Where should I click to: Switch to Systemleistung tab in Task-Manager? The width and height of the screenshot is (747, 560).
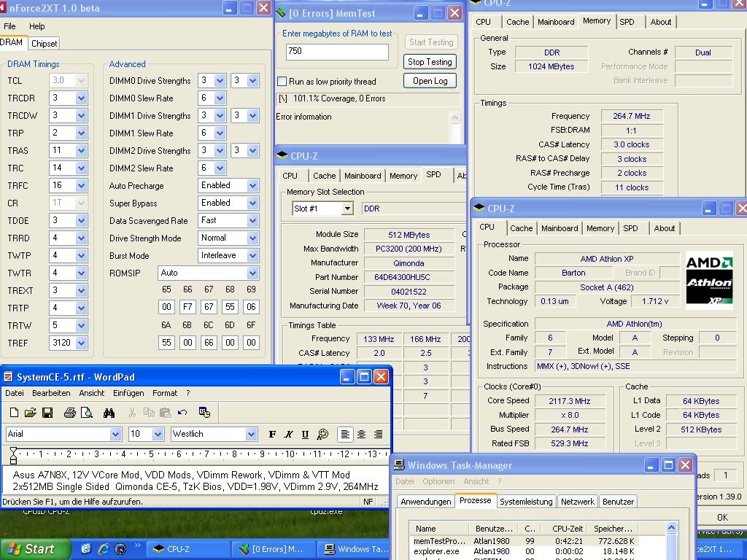[526, 502]
